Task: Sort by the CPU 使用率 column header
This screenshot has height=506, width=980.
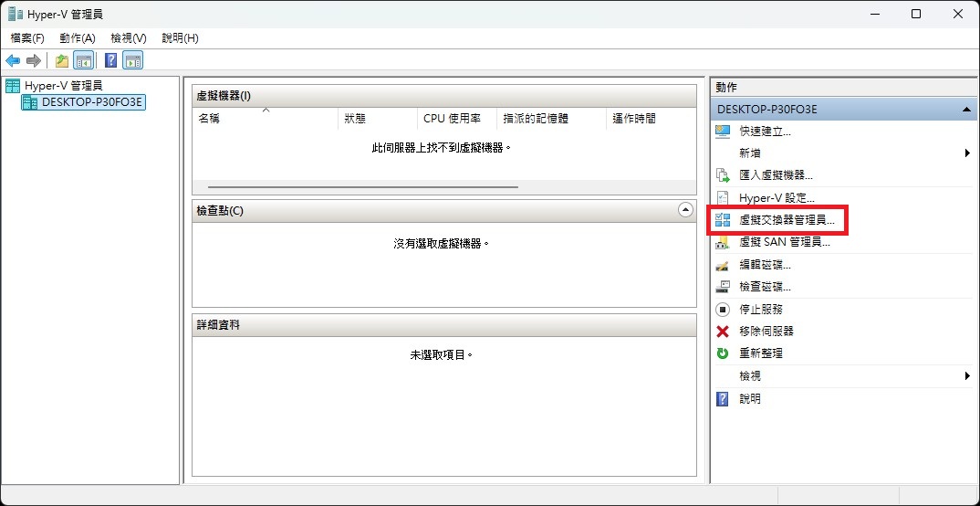Action: (x=457, y=118)
